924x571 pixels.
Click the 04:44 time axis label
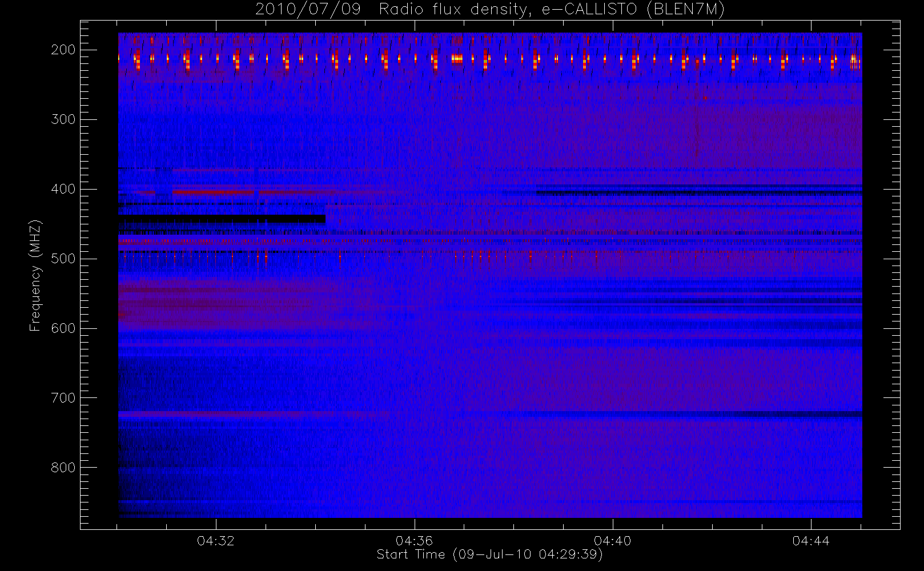811,541
